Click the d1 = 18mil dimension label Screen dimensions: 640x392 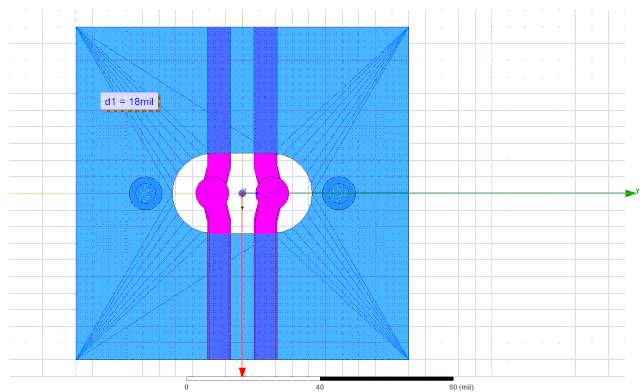(x=130, y=101)
